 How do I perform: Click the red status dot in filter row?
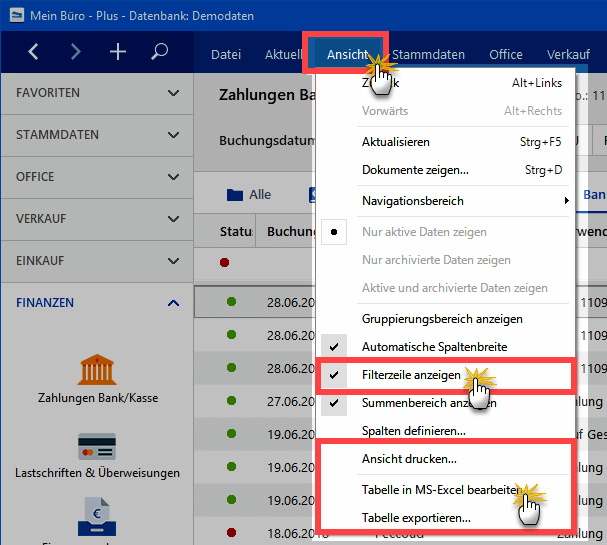click(x=225, y=263)
